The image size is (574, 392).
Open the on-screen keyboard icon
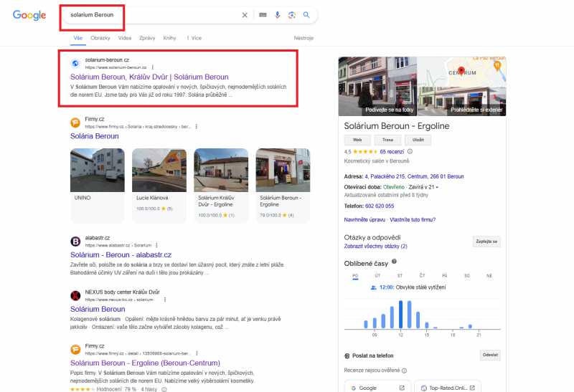point(263,15)
